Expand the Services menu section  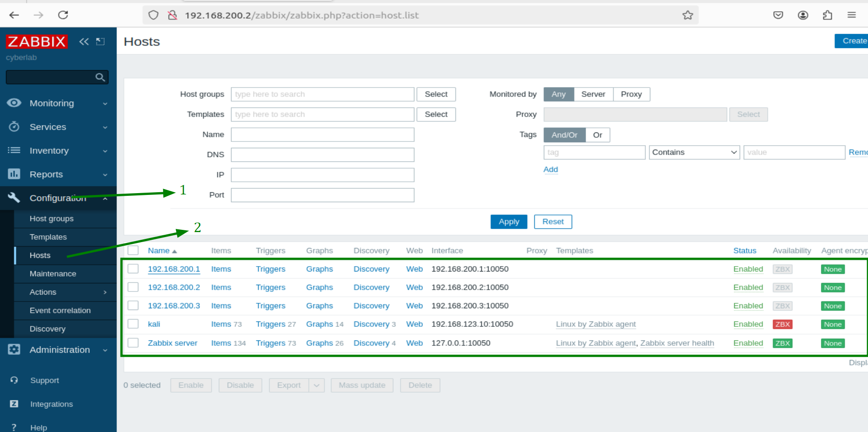tap(58, 127)
